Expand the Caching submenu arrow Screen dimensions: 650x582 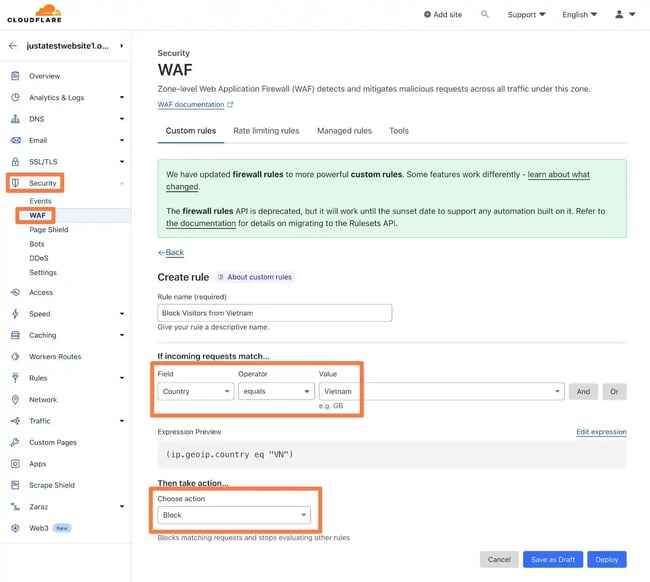tap(122, 335)
